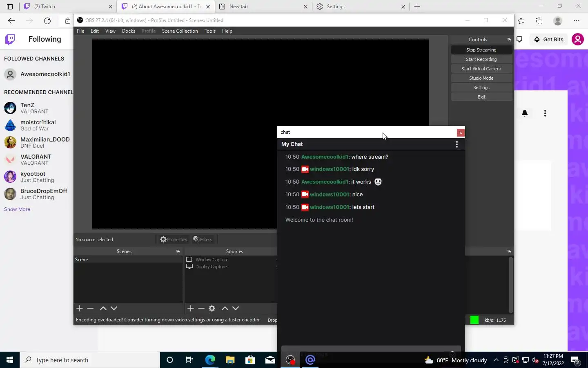Open the source Properties button
The image size is (588, 368).
(x=174, y=240)
